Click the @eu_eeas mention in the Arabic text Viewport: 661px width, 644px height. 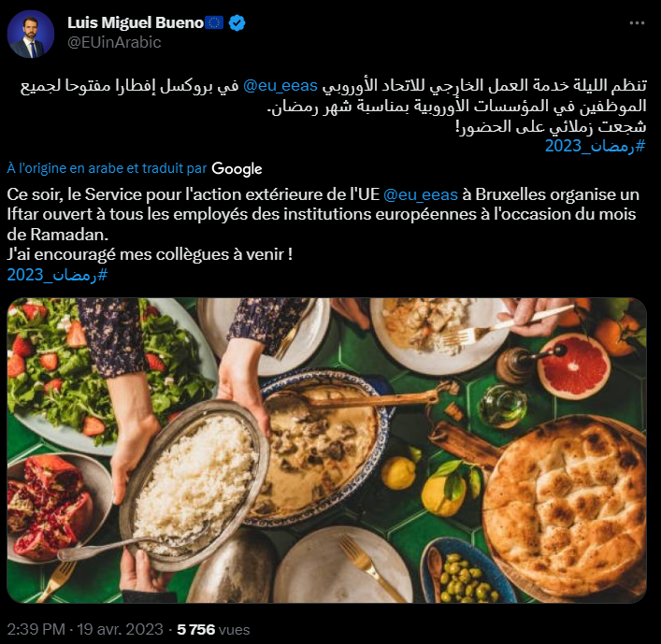point(280,86)
